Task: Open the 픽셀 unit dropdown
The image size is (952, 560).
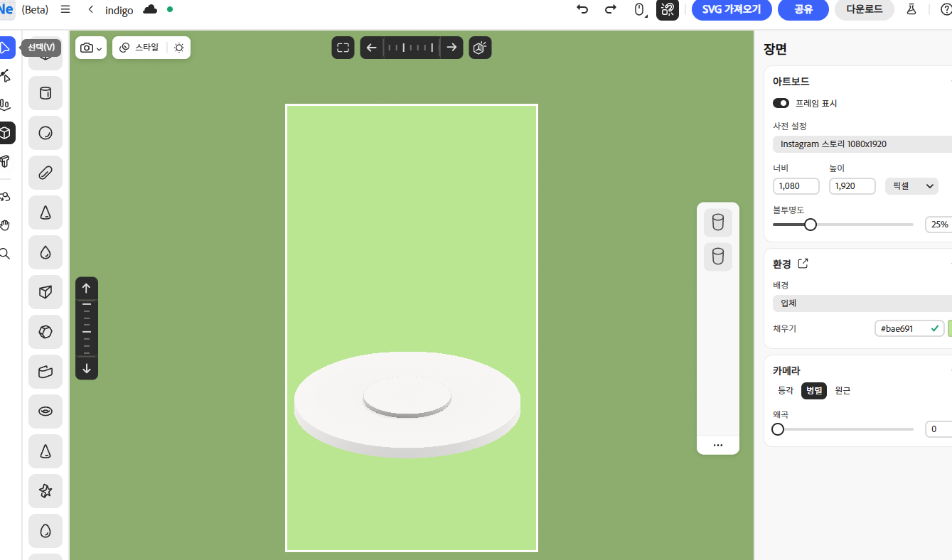Action: [x=911, y=186]
